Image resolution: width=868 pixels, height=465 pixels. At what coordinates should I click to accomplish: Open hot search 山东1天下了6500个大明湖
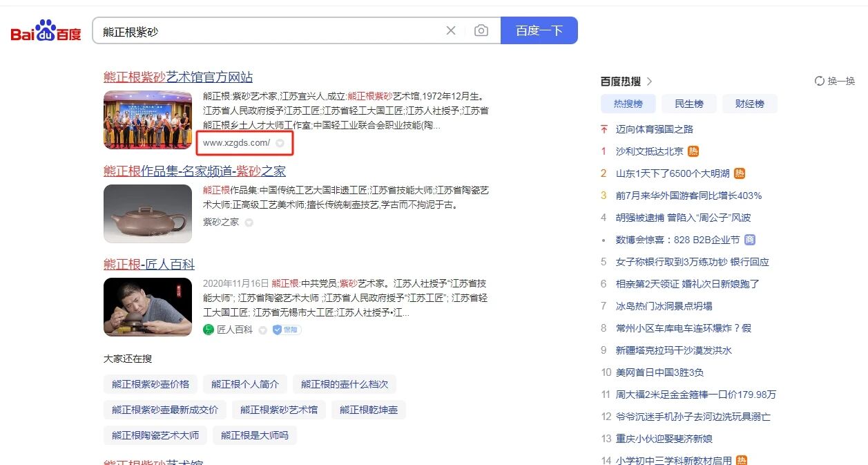coord(673,173)
